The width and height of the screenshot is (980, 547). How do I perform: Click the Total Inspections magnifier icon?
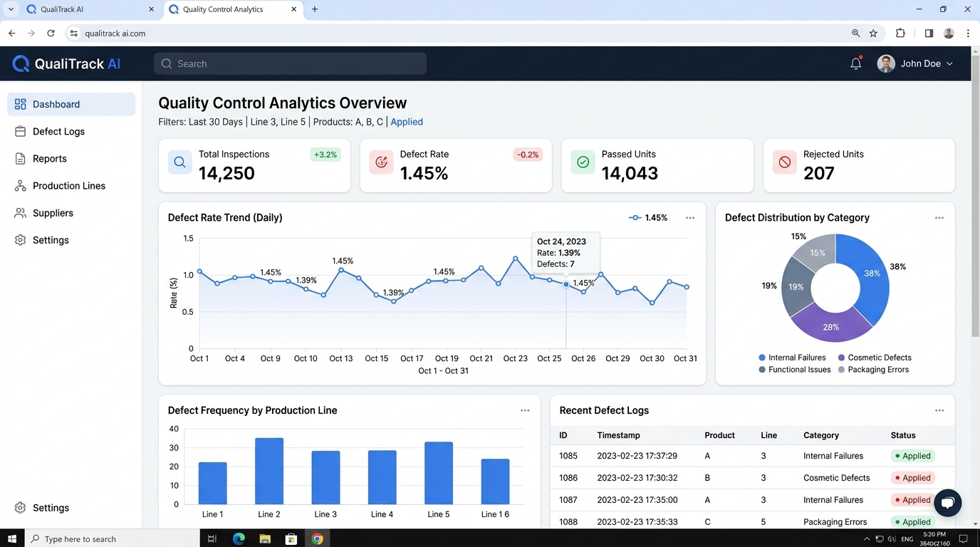point(179,162)
